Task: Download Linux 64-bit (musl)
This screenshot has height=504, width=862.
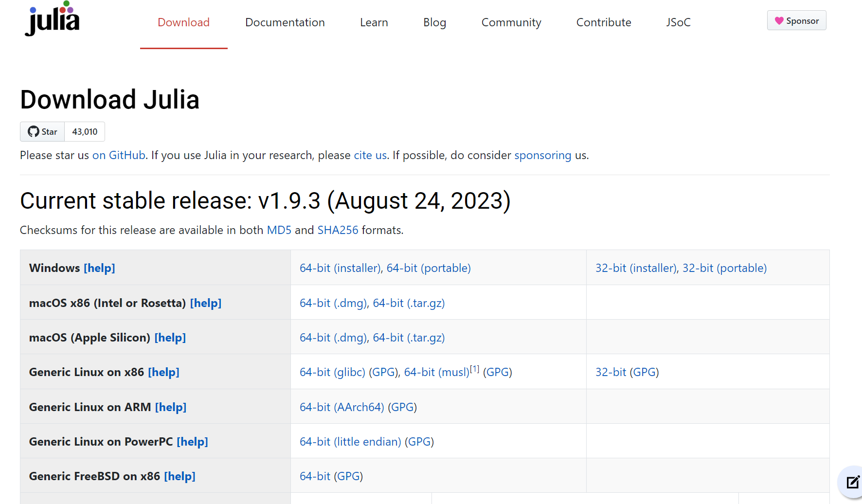Action: pos(437,372)
